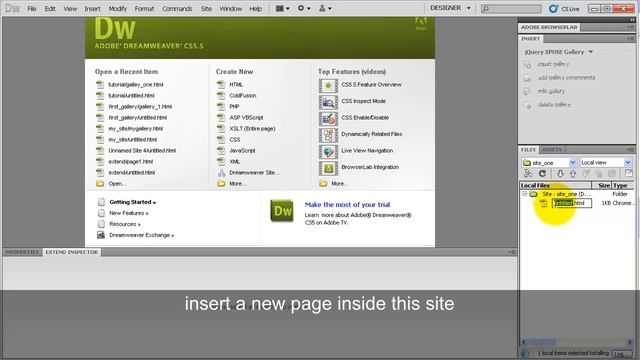Click the search field in toolbar
The image size is (640, 360).
pos(511,9)
